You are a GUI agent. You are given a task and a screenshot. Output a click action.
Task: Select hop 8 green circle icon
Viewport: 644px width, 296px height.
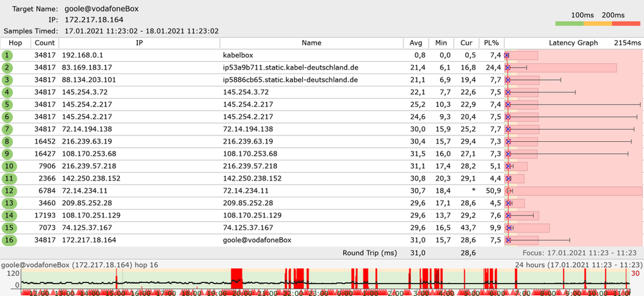7,142
